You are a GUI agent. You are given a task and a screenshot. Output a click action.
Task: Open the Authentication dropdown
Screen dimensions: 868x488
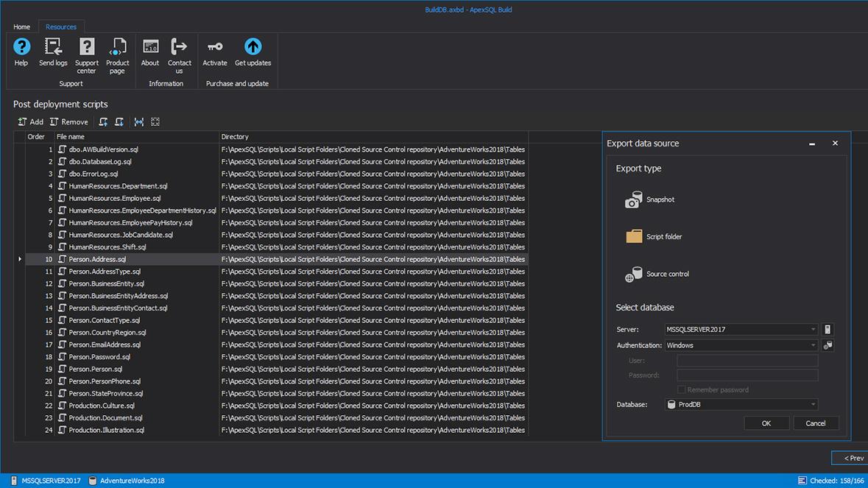pos(813,345)
